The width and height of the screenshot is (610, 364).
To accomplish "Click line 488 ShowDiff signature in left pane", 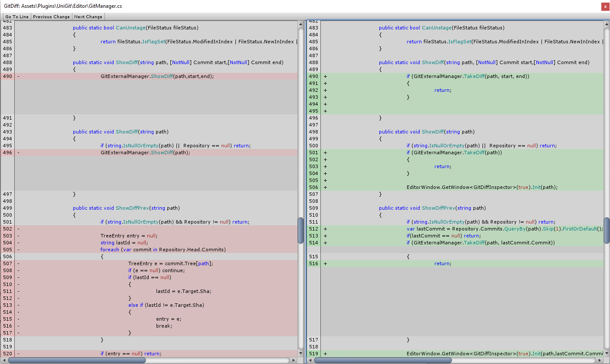I will click(x=178, y=62).
